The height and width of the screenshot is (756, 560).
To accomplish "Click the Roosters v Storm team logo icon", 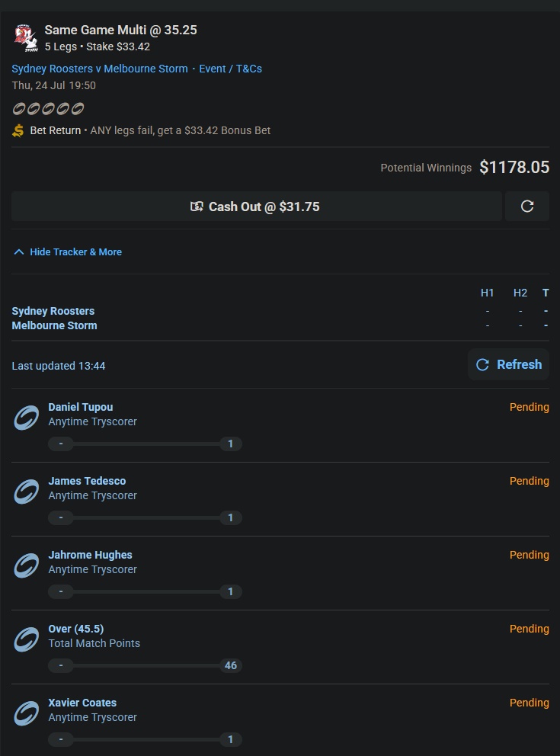I will (x=26, y=38).
